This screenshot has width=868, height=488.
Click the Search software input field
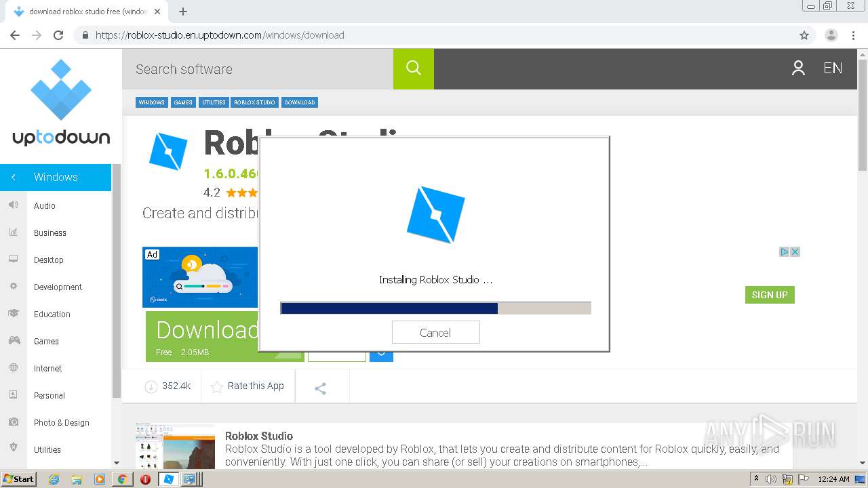click(258, 68)
